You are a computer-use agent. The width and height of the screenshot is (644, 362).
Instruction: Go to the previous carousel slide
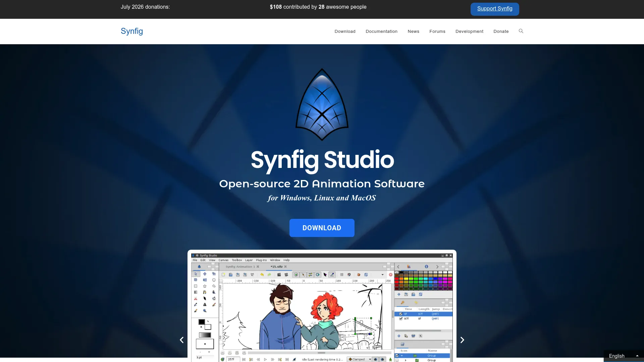tap(182, 340)
